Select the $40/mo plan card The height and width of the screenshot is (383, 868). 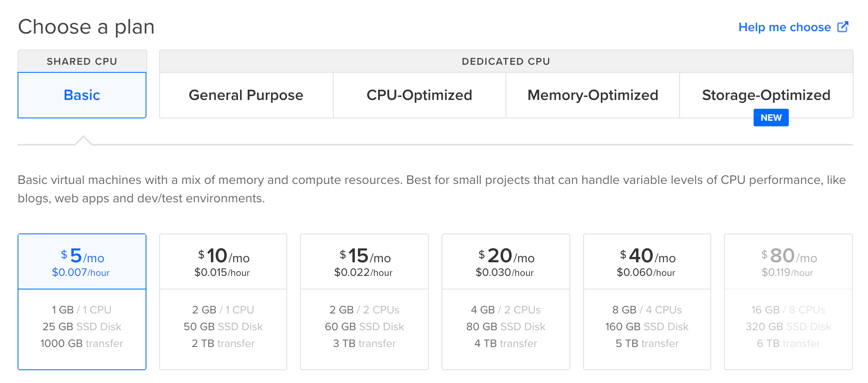coord(647,302)
